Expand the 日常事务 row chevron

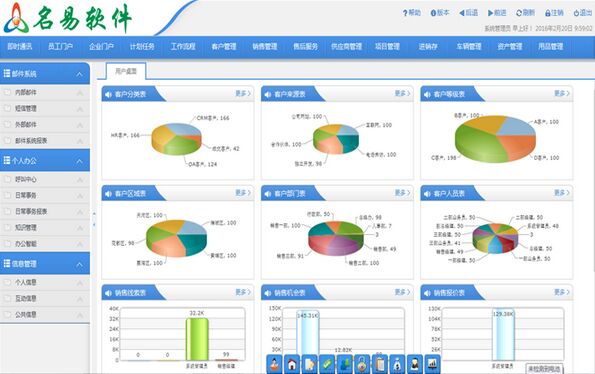(80, 196)
